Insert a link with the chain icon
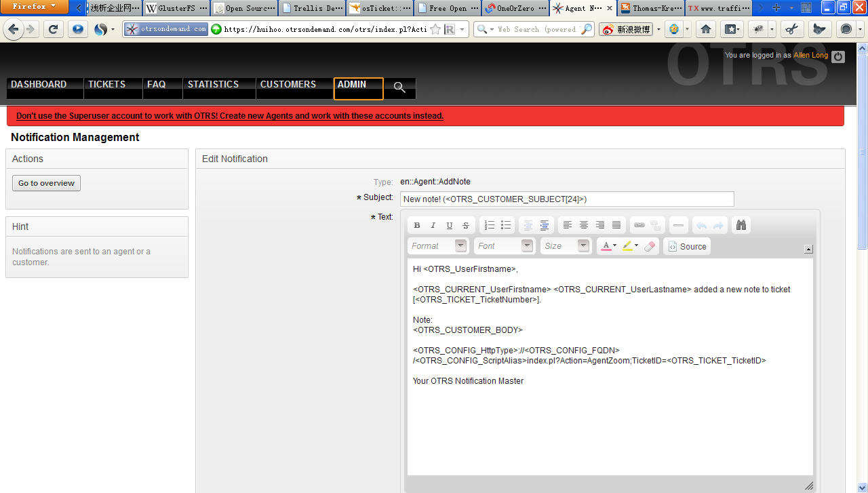 [639, 225]
